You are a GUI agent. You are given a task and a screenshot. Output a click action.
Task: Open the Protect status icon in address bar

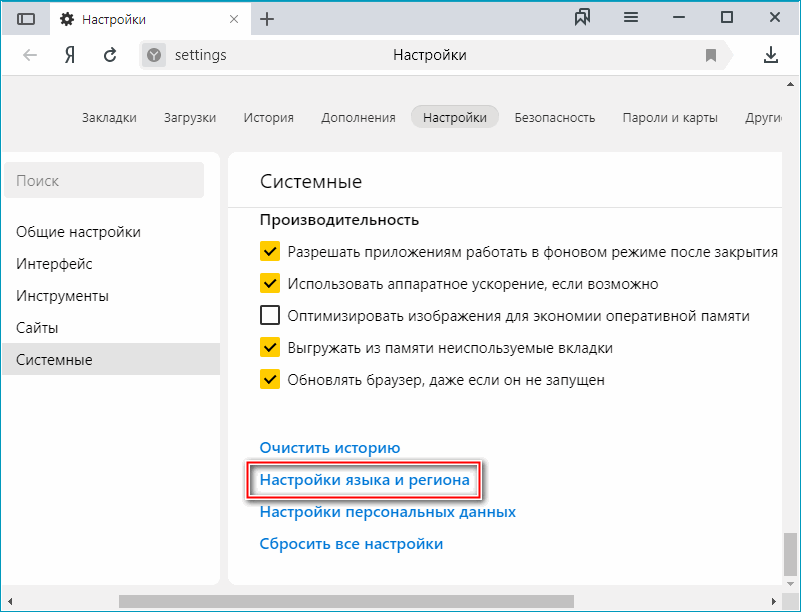pyautogui.click(x=152, y=55)
